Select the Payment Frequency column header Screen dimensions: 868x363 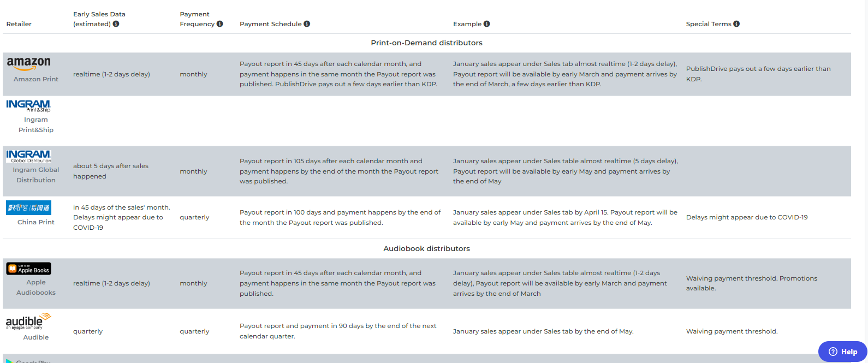pyautogui.click(x=198, y=19)
